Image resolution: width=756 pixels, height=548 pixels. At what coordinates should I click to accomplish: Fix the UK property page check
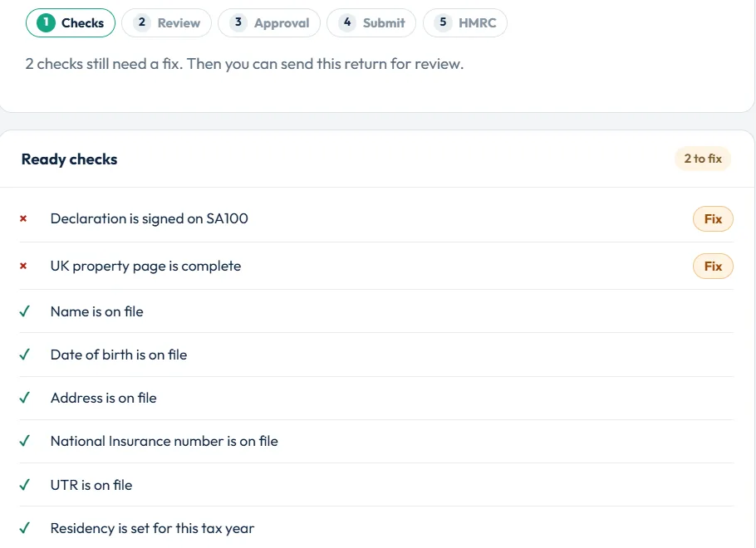coord(713,266)
